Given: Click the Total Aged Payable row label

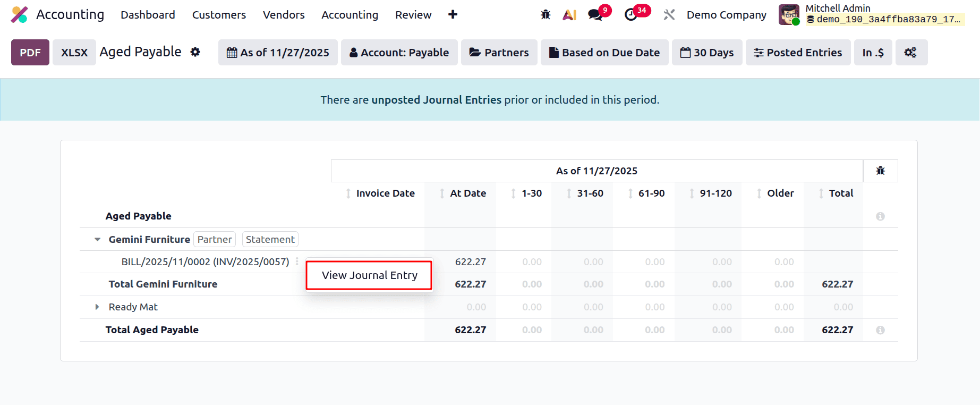Looking at the screenshot, I should tap(152, 330).
